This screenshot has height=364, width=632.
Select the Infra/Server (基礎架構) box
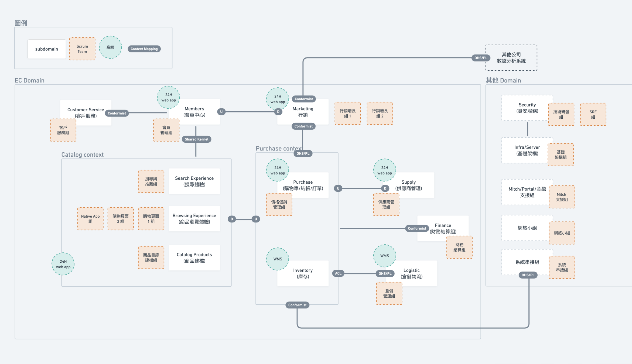(x=527, y=150)
